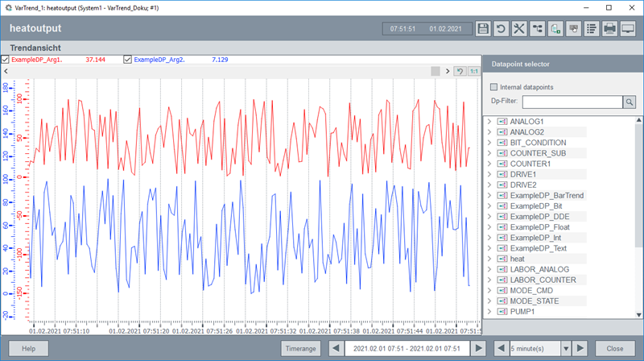Uncheck the ExampleDP_Arg1 curve checkbox
This screenshot has height=361, width=644.
click(6, 60)
